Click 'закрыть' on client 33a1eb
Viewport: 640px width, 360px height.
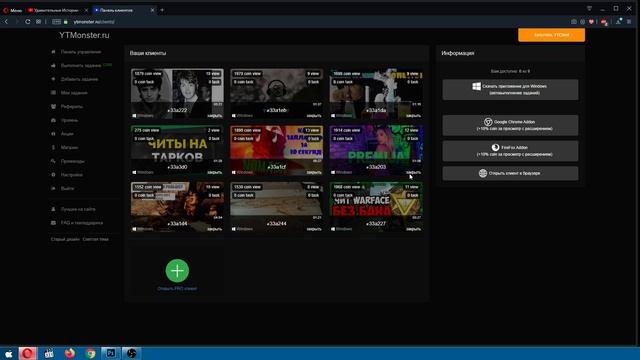(314, 116)
